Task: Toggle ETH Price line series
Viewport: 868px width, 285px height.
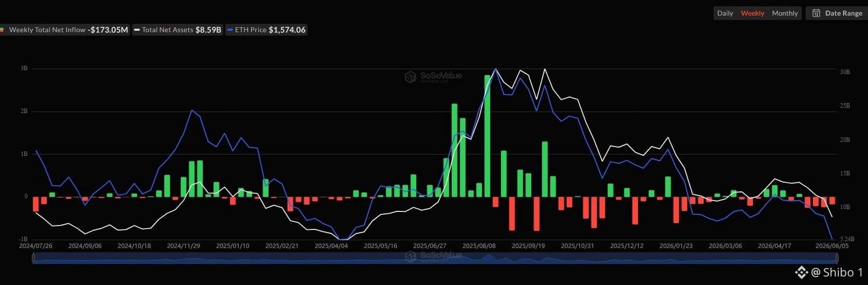Action: [266, 30]
